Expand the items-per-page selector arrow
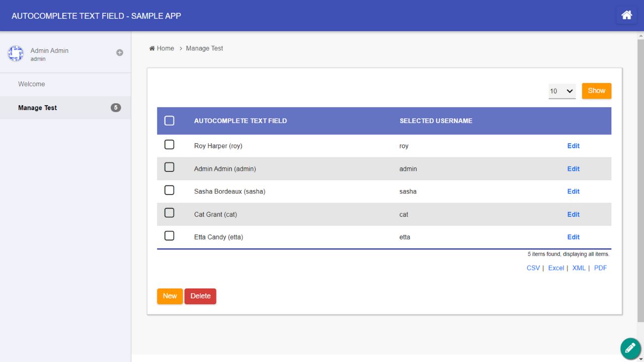This screenshot has width=644, height=362. point(570,92)
